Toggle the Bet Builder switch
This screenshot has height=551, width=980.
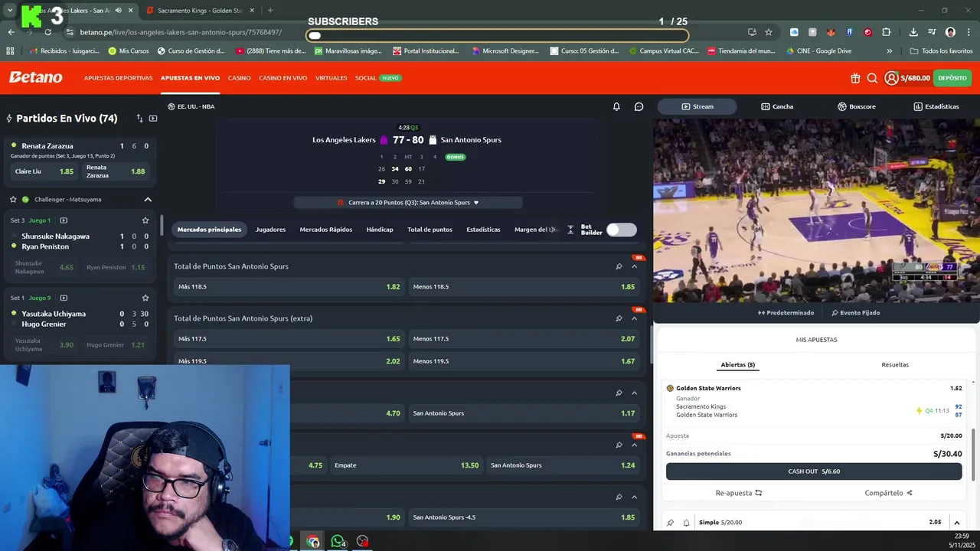coord(621,230)
